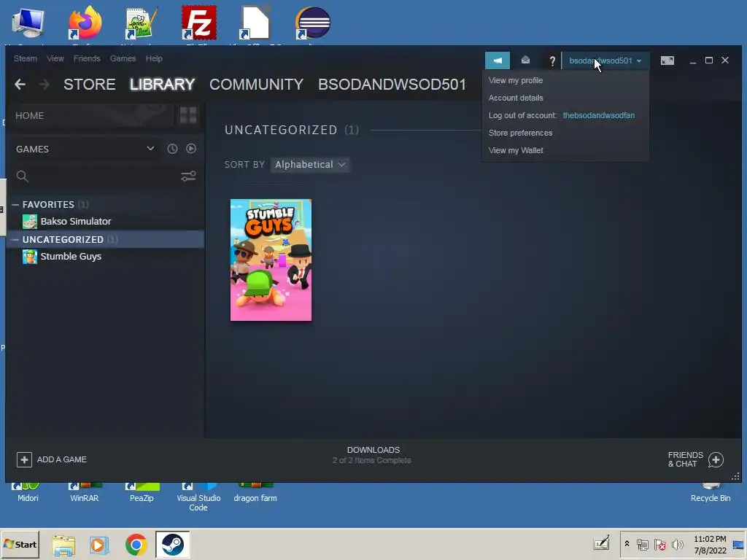Open Eclipse desktop shortcut
This screenshot has width=747, height=560.
pos(312,23)
